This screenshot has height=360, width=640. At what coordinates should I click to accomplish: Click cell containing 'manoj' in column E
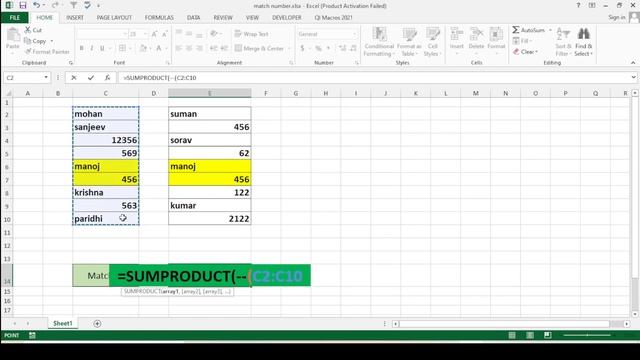210,166
